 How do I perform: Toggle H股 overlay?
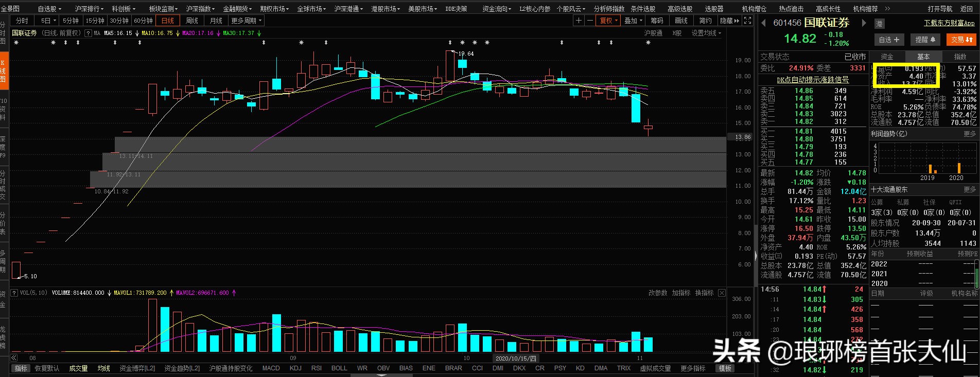click(x=677, y=33)
